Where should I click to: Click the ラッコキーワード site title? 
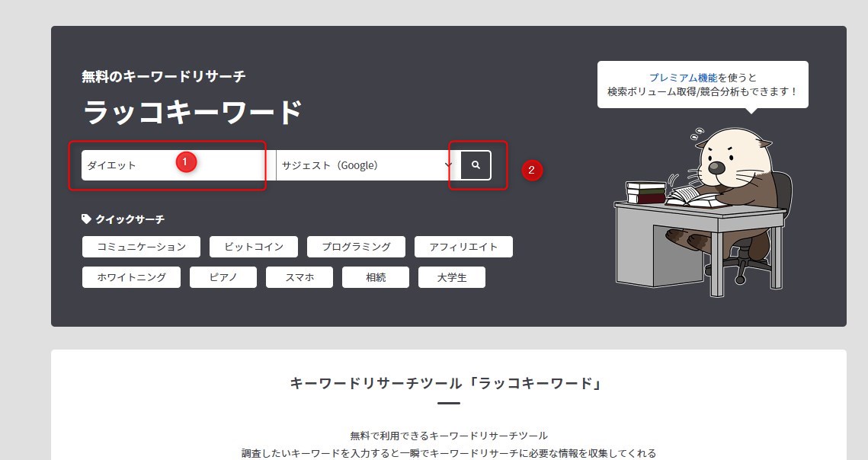[192, 113]
